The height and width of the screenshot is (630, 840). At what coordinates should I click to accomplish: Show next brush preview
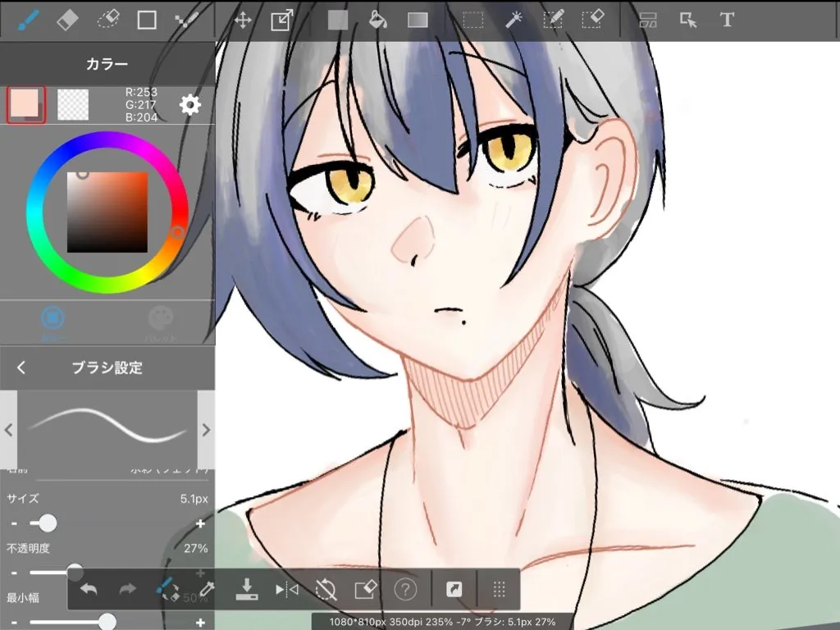point(206,430)
